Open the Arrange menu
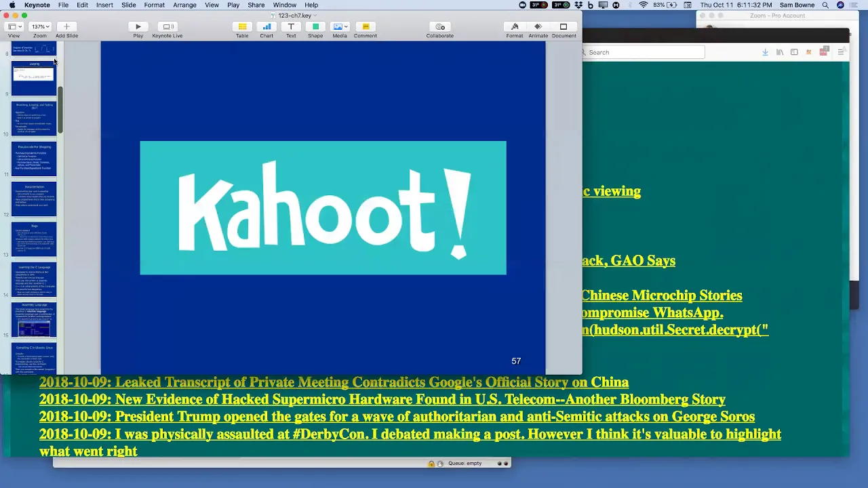The height and width of the screenshot is (488, 868). [184, 5]
